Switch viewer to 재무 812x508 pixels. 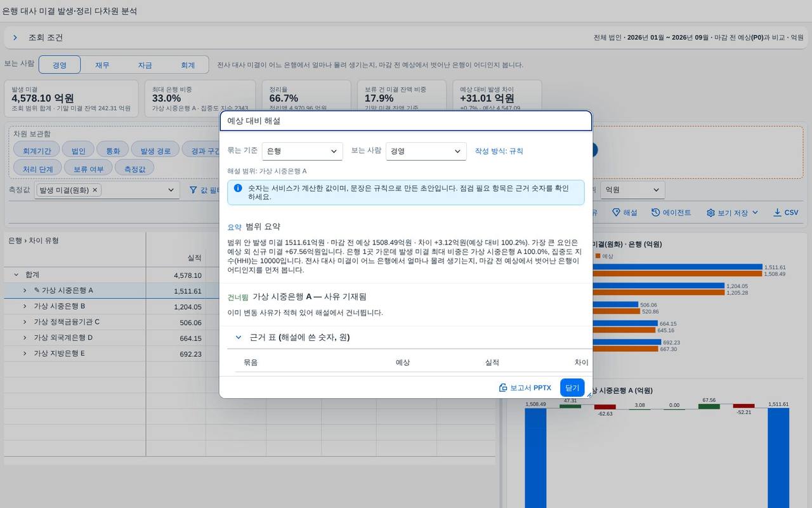click(102, 65)
